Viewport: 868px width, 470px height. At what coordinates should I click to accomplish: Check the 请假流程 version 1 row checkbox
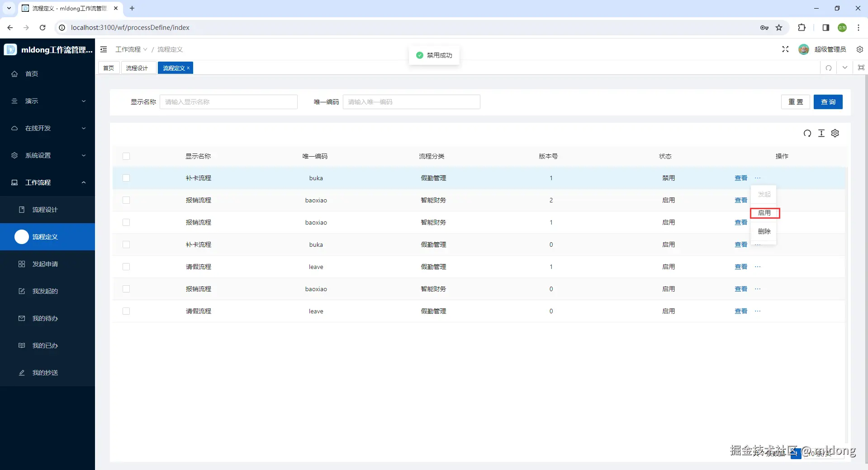tap(126, 267)
